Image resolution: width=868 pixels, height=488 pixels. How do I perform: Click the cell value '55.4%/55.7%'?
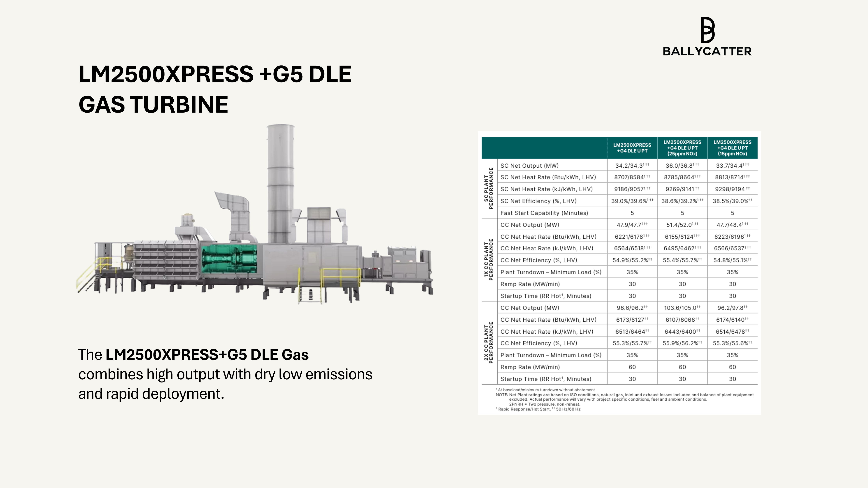682,260
